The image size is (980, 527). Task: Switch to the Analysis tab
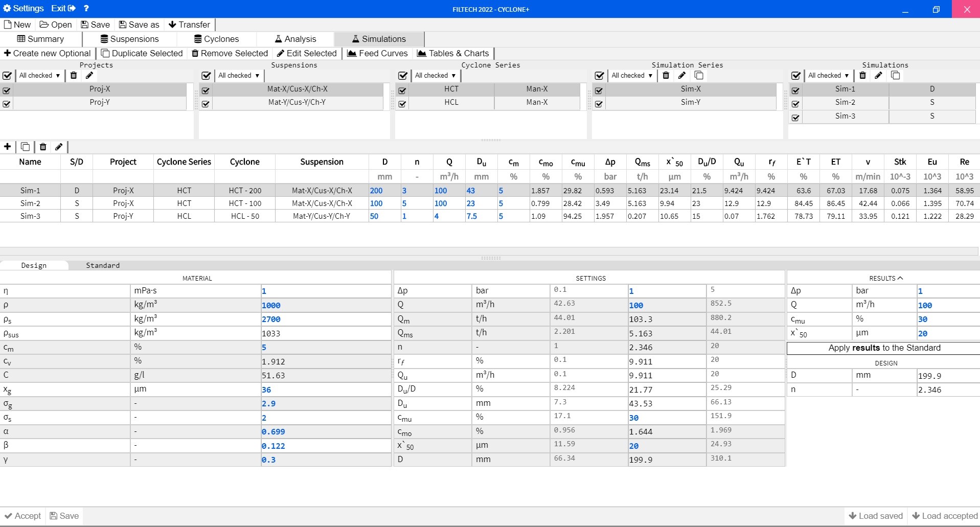pyautogui.click(x=295, y=39)
